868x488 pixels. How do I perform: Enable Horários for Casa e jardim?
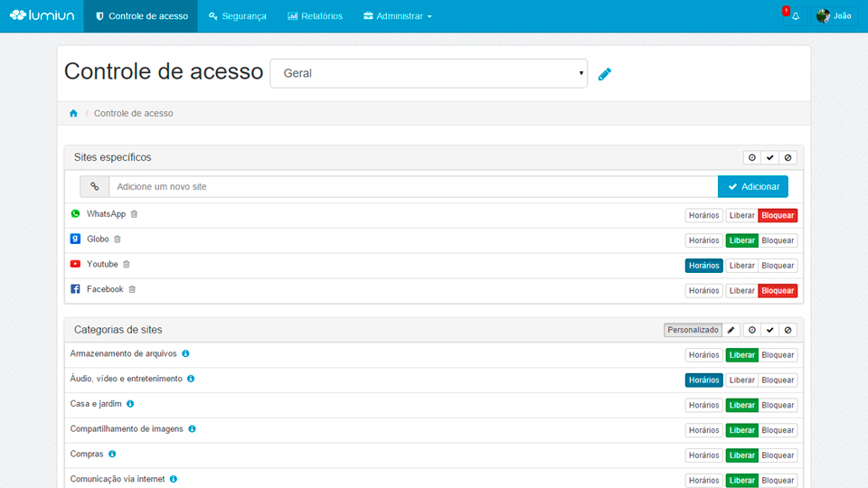[x=703, y=405]
